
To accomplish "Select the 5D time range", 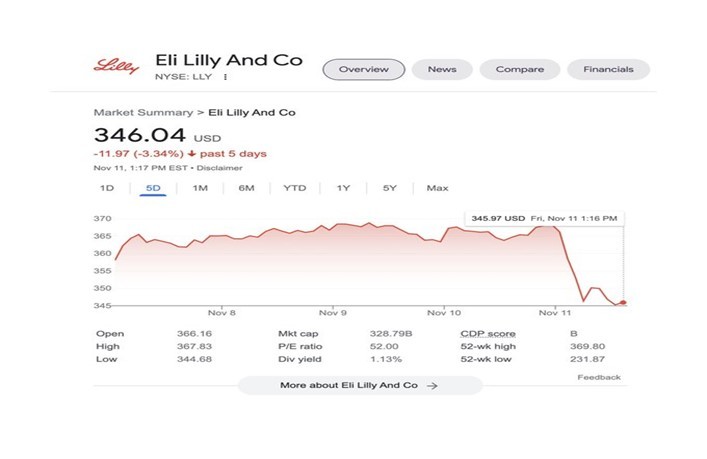I will [153, 188].
